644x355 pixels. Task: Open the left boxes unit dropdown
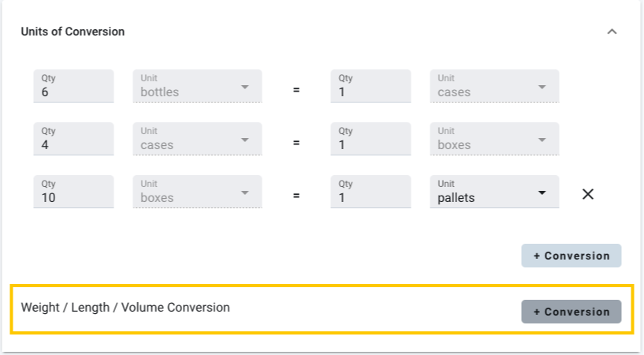[197, 192]
